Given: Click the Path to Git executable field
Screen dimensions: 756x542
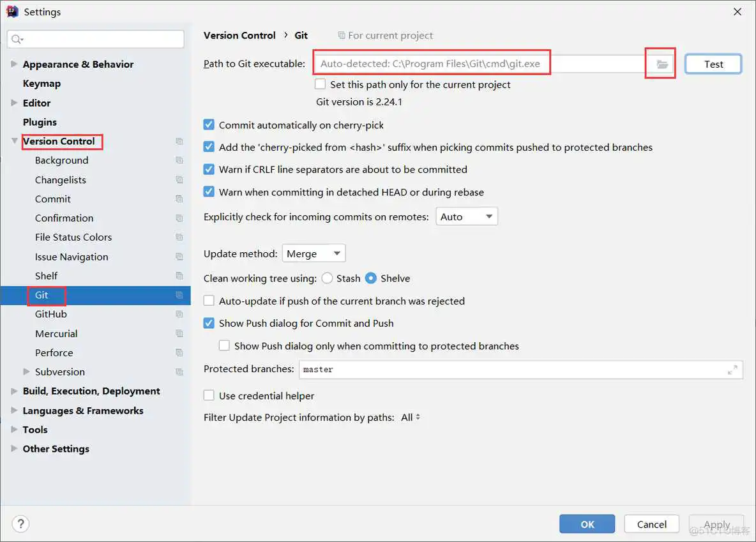Looking at the screenshot, I should coord(479,64).
